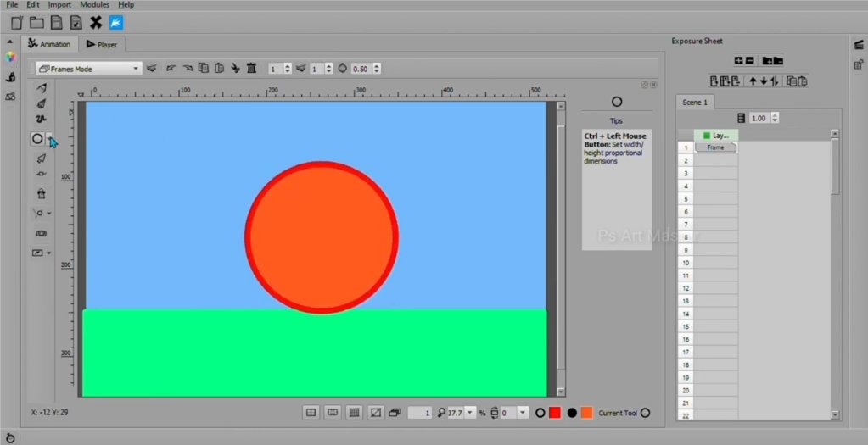Open the Frames Mode dropdown
The image size is (868, 445).
[x=88, y=69]
